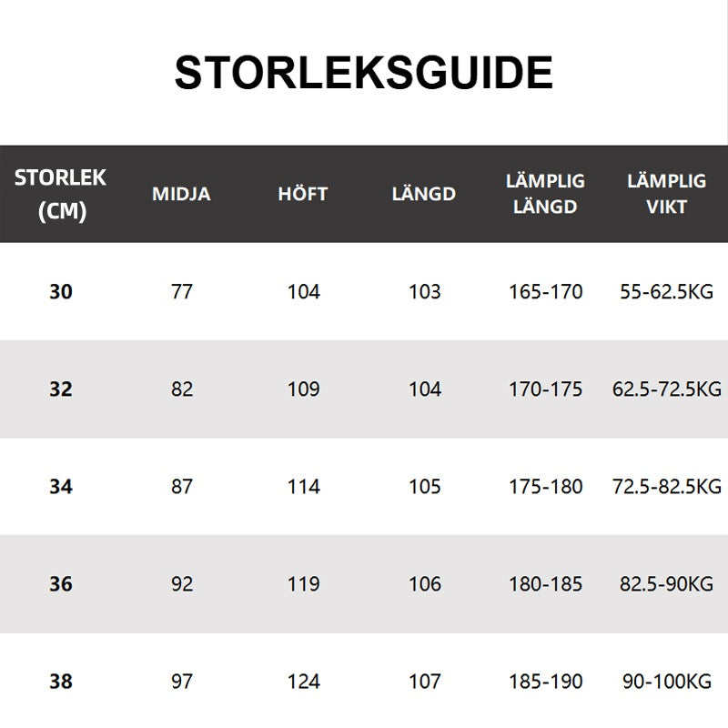Click size 32 row label
Screen dimensions: 728x728
(60, 389)
